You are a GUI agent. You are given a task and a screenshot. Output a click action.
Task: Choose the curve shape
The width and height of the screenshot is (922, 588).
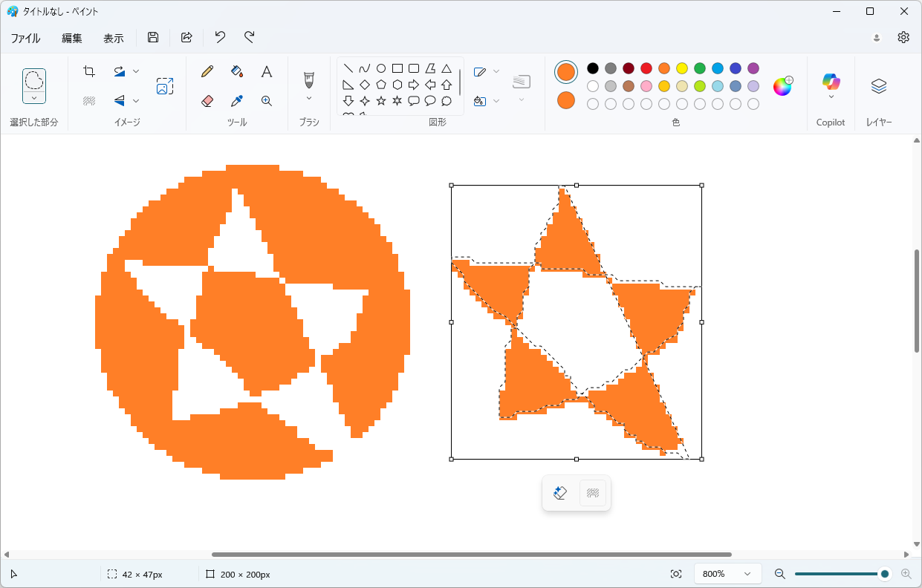[365, 68]
